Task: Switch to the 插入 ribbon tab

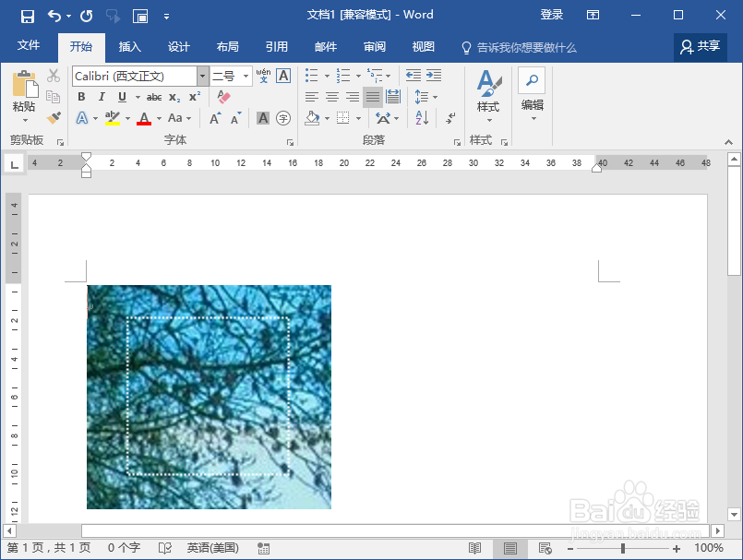Action: point(129,46)
